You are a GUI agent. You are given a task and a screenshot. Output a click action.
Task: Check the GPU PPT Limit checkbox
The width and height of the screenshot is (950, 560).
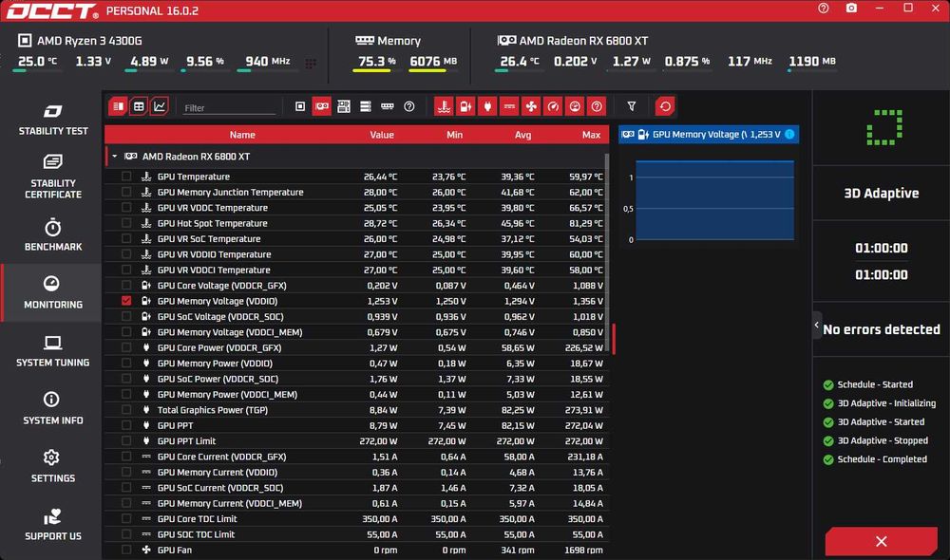click(126, 440)
